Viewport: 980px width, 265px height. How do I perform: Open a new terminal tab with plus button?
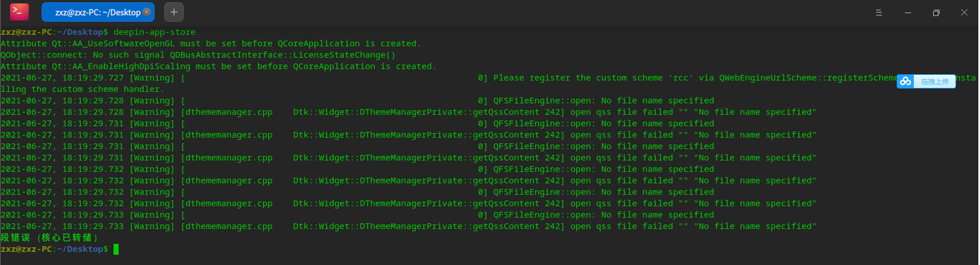tap(174, 12)
